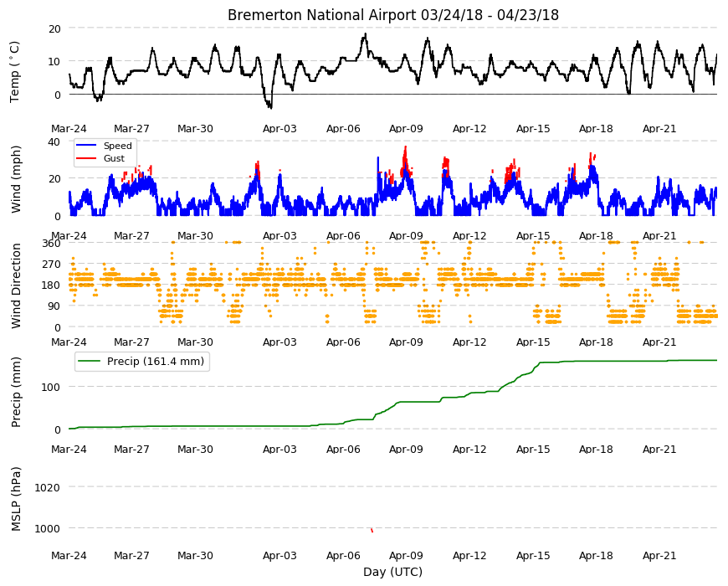Select the Precip (161.4 mm) legend label
The width and height of the screenshot is (728, 586).
coord(156,362)
